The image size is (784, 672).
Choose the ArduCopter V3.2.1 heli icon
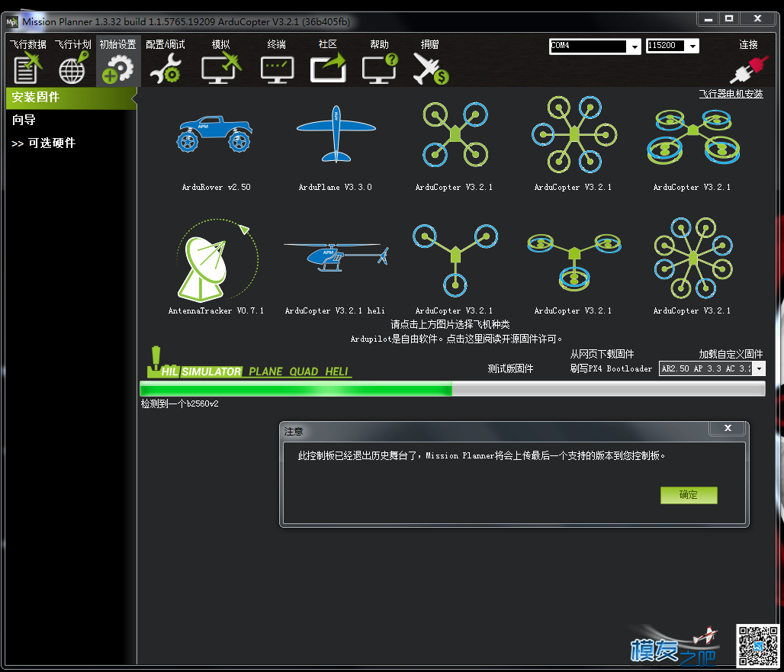(336, 257)
